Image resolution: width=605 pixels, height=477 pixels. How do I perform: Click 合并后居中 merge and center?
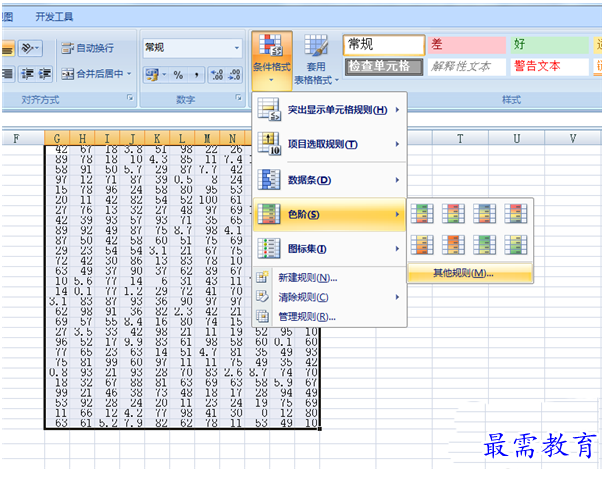93,74
